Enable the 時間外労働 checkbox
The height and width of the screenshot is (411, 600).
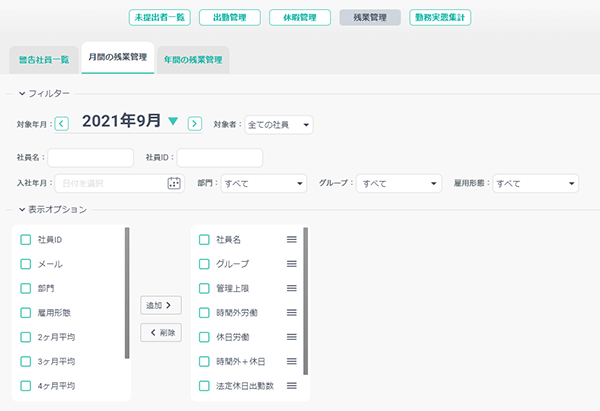pos(204,313)
